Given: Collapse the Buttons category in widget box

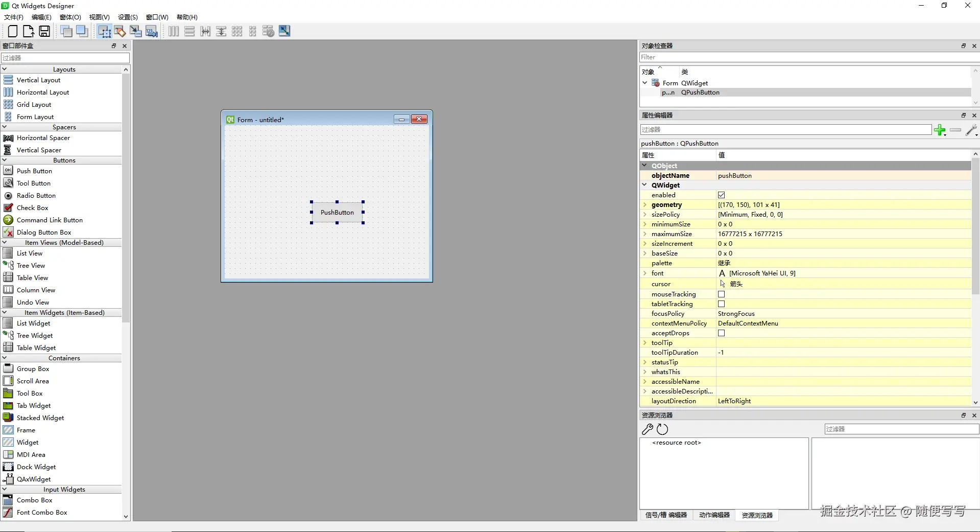Looking at the screenshot, I should click(5, 160).
